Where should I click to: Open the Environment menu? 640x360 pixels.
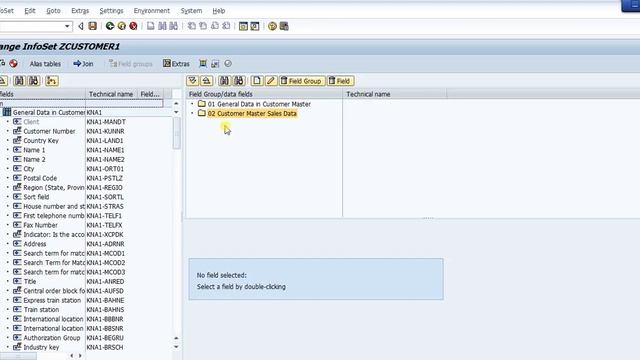(x=152, y=11)
